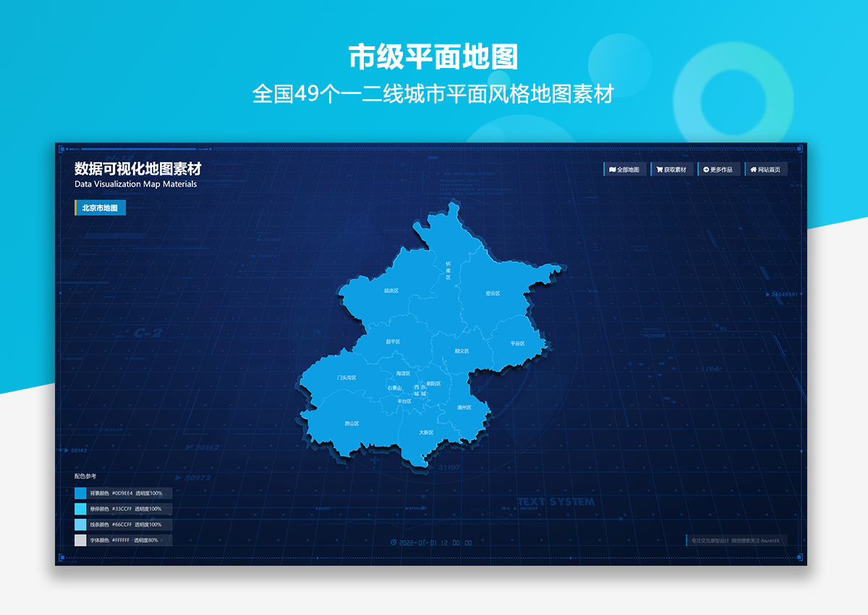Click the 大兴区 map region

coord(426,433)
